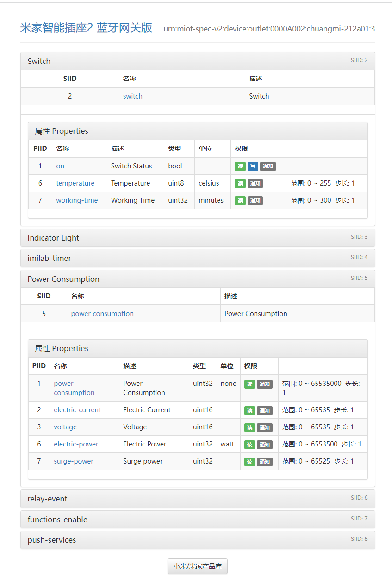Viewport: 392px width, 588px height.
Task: Click the '范围: 0 ~ 255' range text
Action: coord(311,183)
